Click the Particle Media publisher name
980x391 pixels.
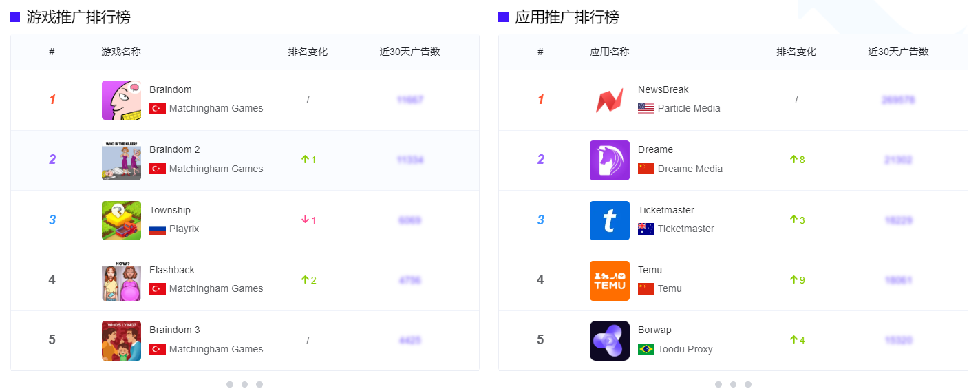[x=689, y=108]
